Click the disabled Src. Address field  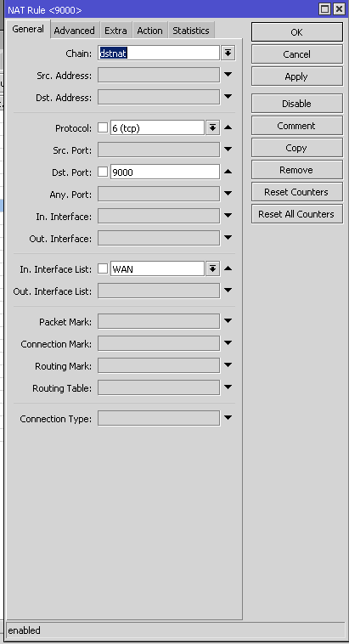pos(159,75)
